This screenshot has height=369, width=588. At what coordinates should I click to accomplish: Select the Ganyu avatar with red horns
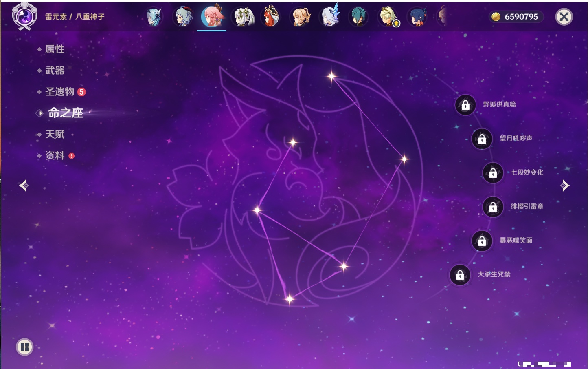[x=183, y=17]
